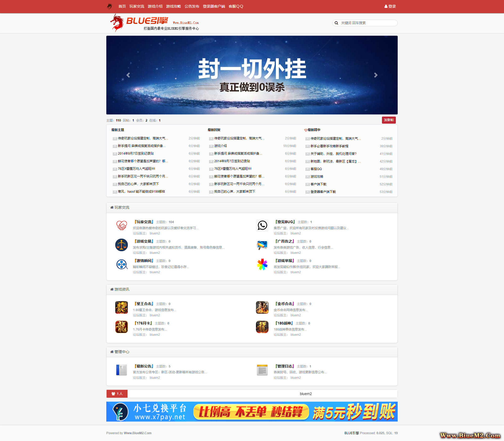Open the 客服QQ navbar menu item
504x441 pixels.
coord(236,6)
